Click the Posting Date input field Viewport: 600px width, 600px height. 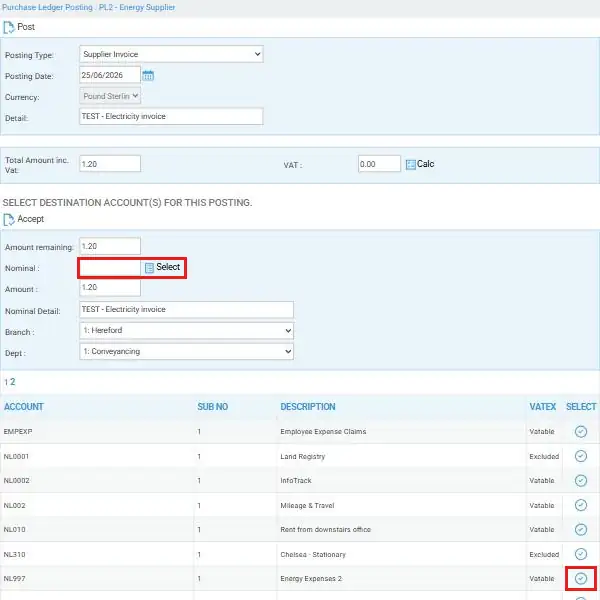[110, 75]
